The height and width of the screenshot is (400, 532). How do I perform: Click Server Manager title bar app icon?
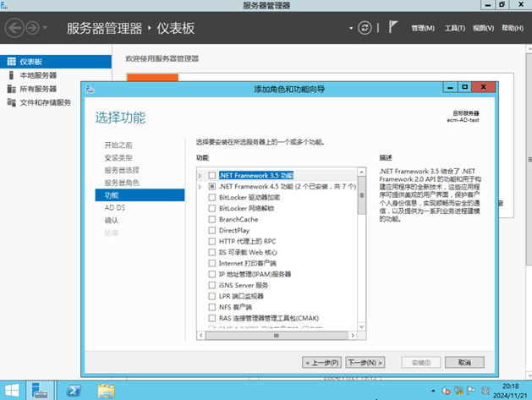click(4, 5)
